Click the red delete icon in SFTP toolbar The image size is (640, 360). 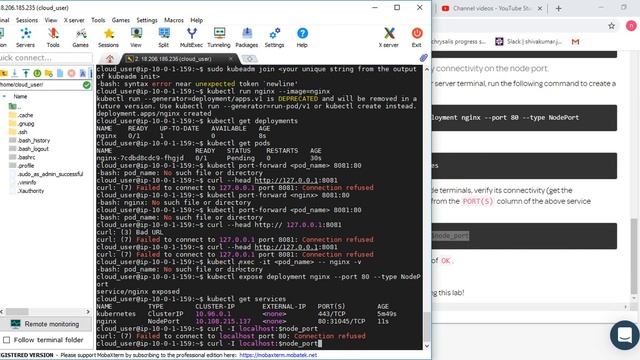(71, 73)
